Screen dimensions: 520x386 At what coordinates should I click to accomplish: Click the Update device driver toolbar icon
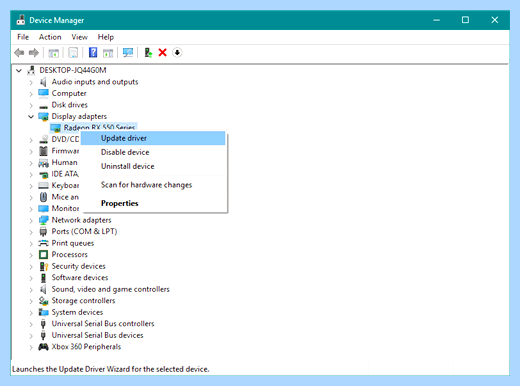click(148, 52)
